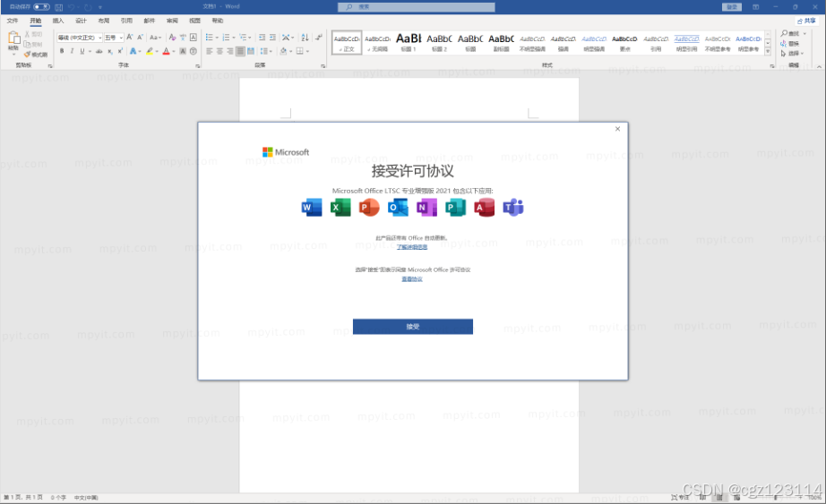Click the decrease font size icon

point(140,38)
